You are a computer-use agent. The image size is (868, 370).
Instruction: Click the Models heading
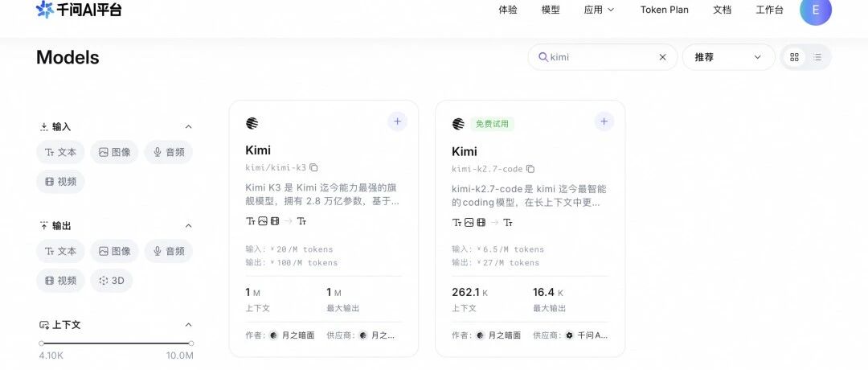click(x=68, y=57)
